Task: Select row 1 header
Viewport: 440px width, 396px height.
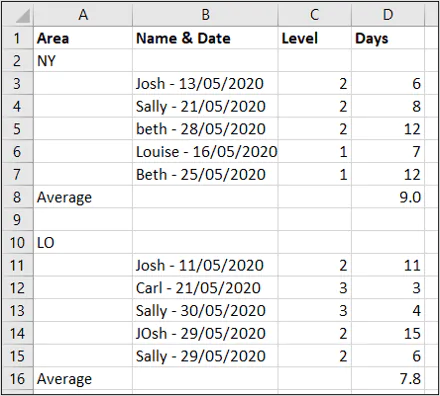Action: 18,38
